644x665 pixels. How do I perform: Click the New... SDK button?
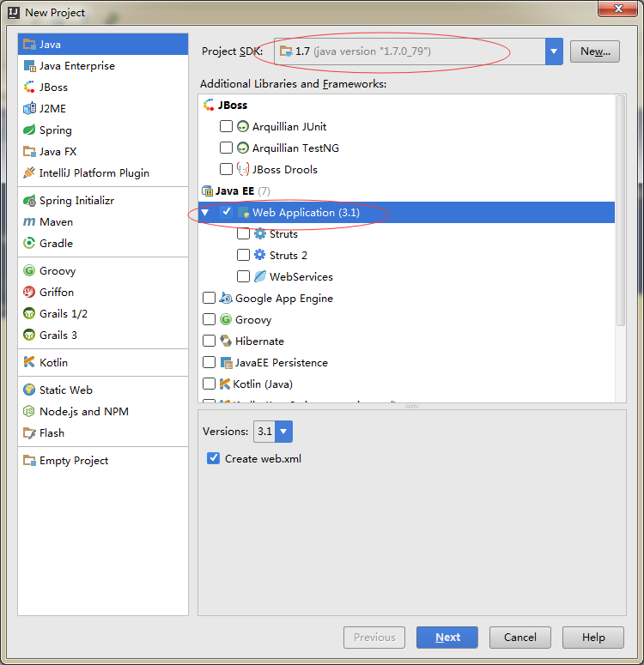(595, 51)
